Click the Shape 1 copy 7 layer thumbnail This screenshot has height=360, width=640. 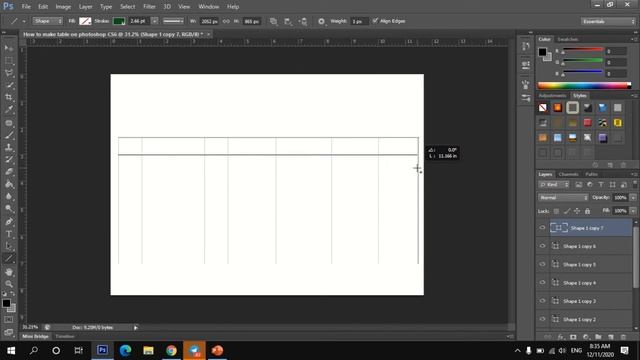click(x=559, y=228)
